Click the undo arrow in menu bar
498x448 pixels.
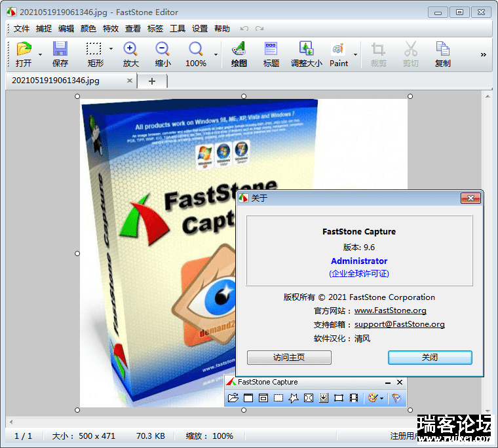[244, 29]
